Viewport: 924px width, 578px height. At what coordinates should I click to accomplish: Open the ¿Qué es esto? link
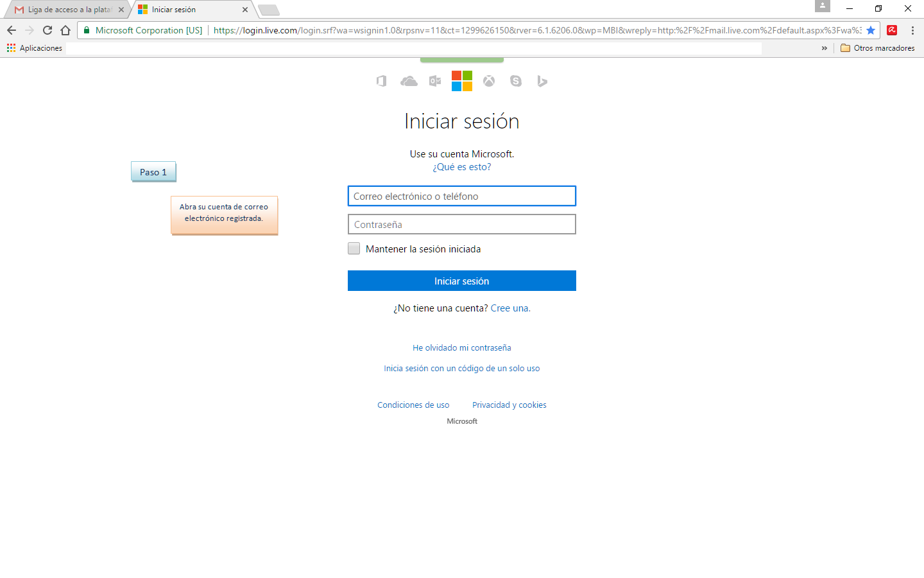pyautogui.click(x=462, y=167)
